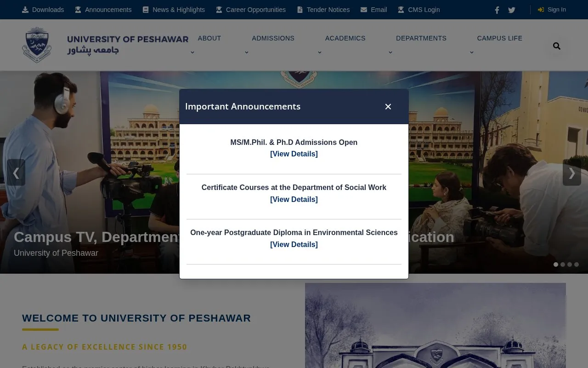Expand the Admissions menu chevron

247,52
